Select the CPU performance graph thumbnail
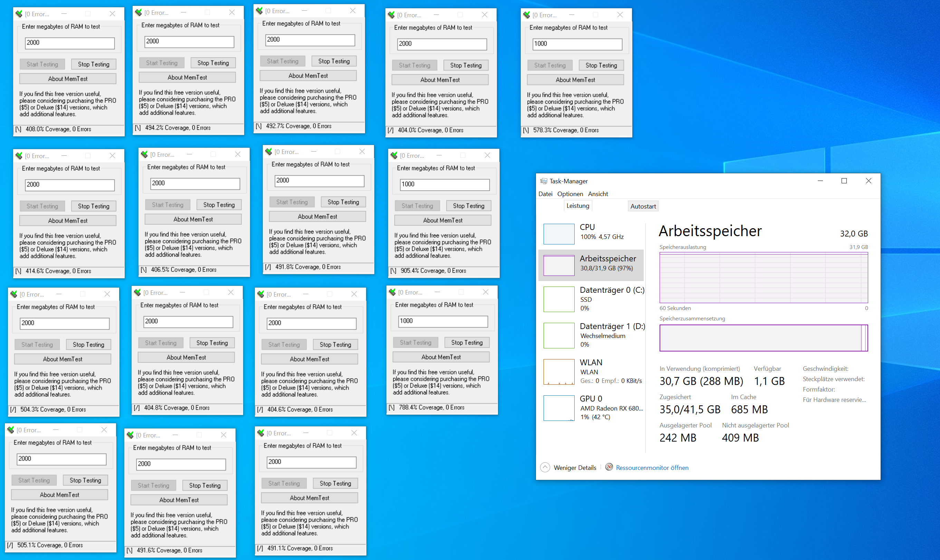This screenshot has height=560, width=940. click(558, 234)
